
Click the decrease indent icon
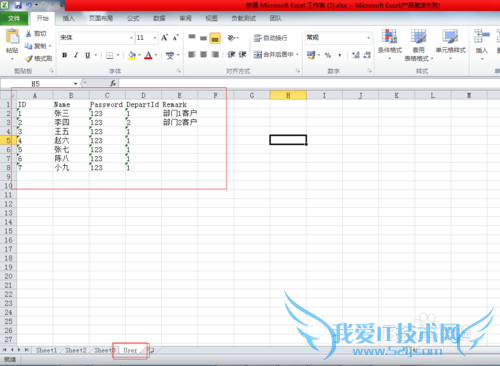(x=231, y=54)
